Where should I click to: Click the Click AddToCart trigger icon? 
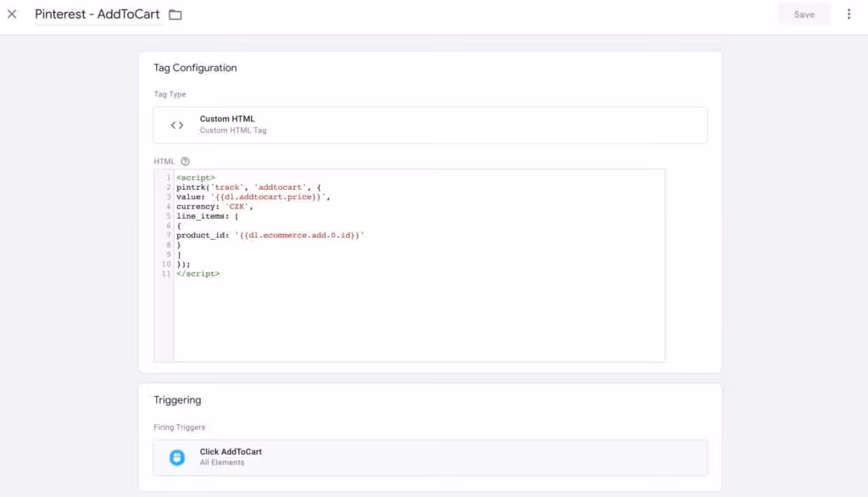click(177, 458)
